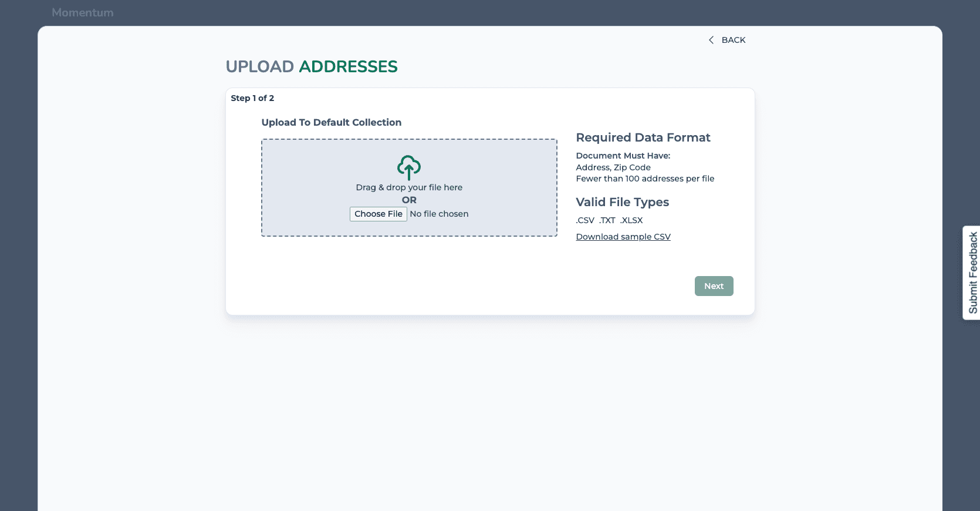
Task: Click the 'Required Data Format' heading
Action: [643, 137]
